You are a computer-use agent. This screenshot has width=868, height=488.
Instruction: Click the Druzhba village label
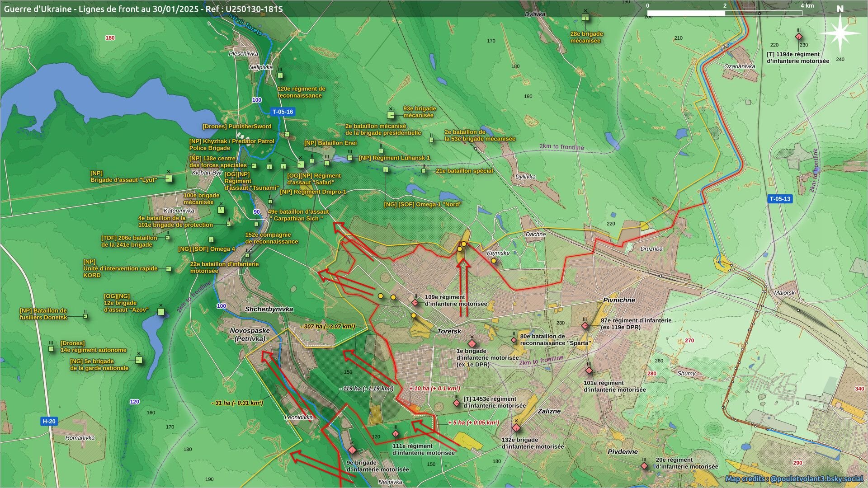pos(651,249)
